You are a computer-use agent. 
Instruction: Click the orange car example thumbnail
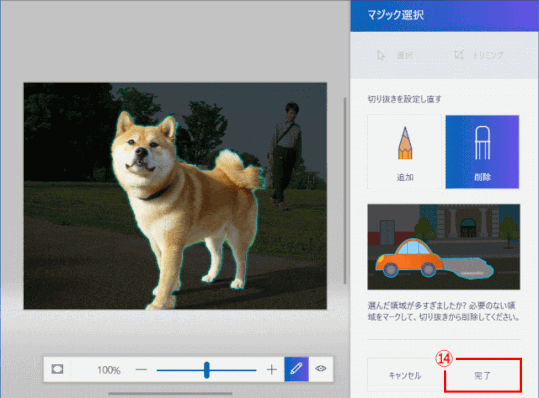pos(443,247)
